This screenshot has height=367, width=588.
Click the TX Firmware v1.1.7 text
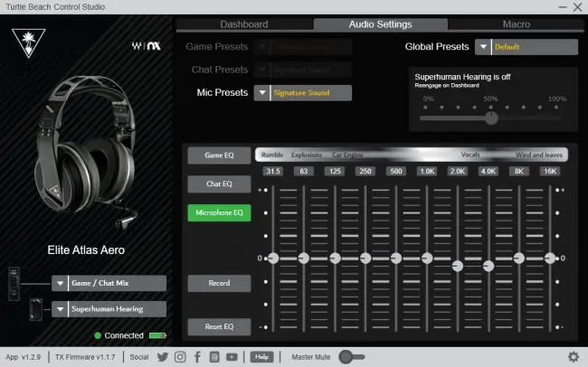pos(85,357)
